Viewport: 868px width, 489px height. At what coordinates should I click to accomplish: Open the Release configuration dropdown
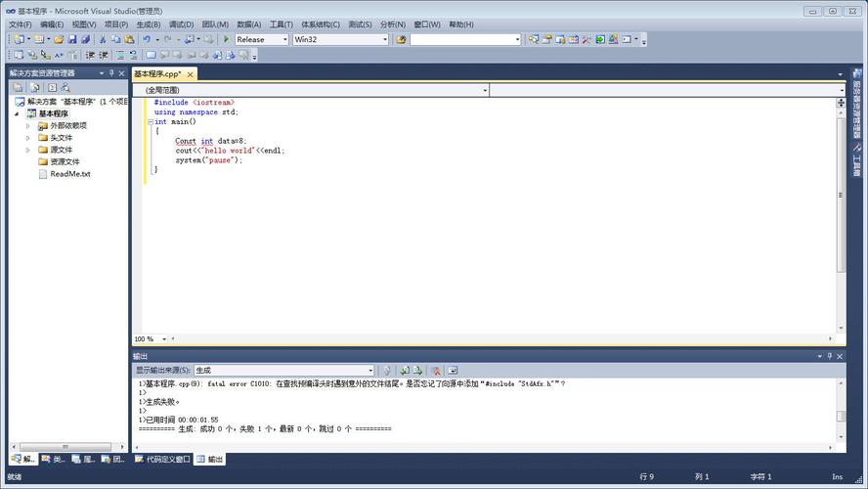point(284,40)
